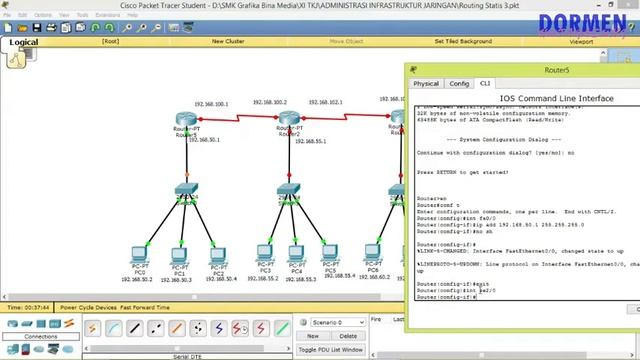Click the New scenario button
The height and width of the screenshot is (360, 640).
[x=313, y=336]
